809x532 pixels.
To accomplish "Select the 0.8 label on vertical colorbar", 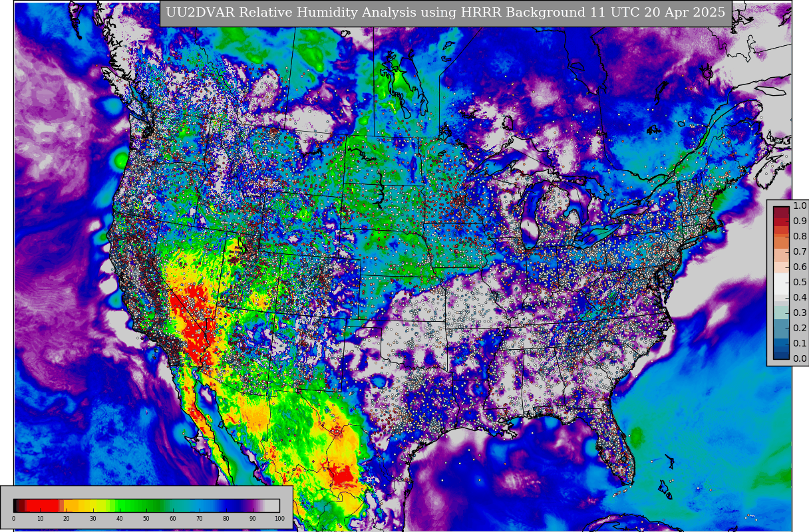I will click(800, 236).
